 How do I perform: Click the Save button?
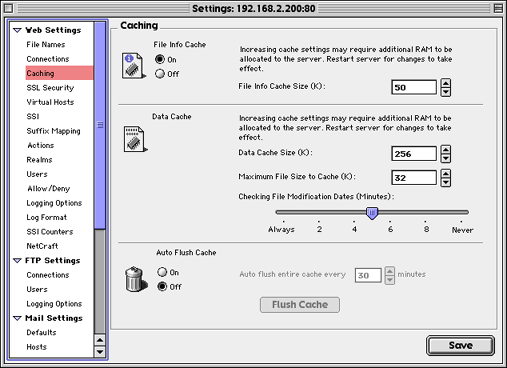[460, 345]
